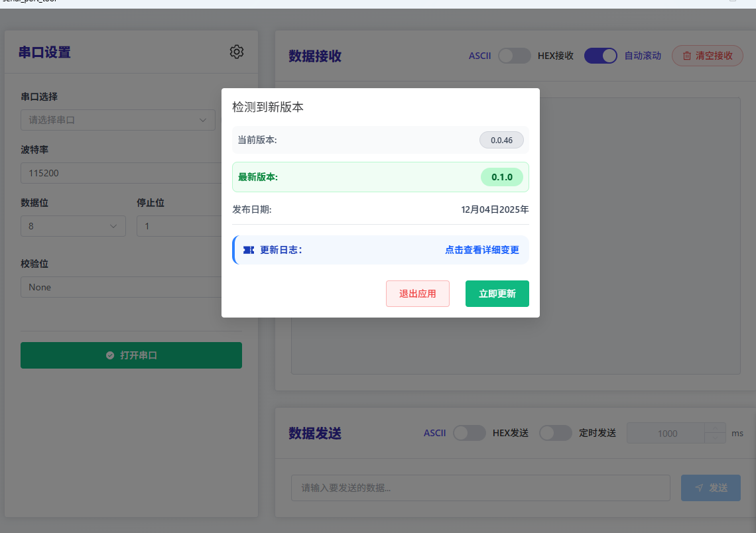Open the 串口选择 port dropdown
Viewport: 756px width, 533px height.
pos(117,120)
